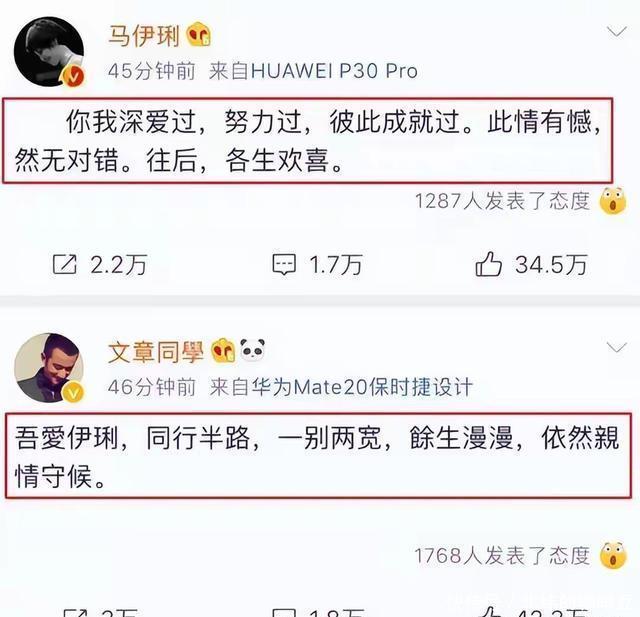640x617 pixels.
Task: Tap the 马伊琍 username link
Action: coord(144,35)
